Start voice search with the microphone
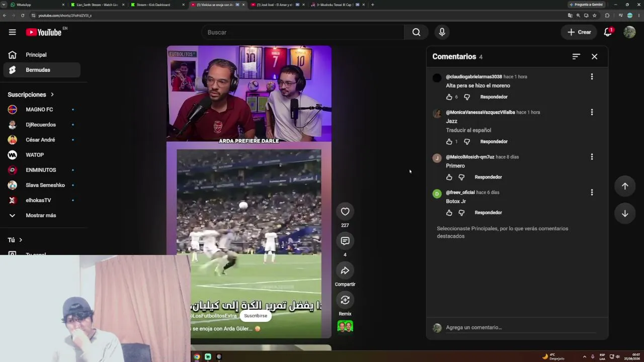Screen dimensions: 644x362 click(442, 32)
